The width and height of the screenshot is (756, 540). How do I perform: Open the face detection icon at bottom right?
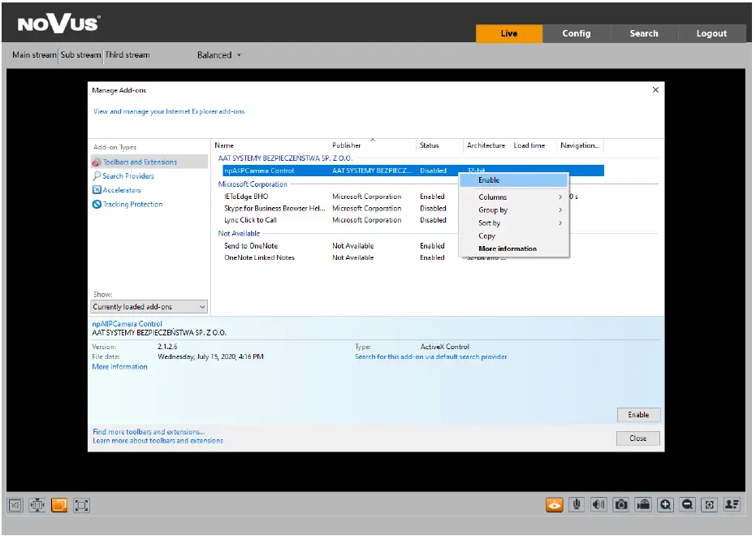pos(732,505)
